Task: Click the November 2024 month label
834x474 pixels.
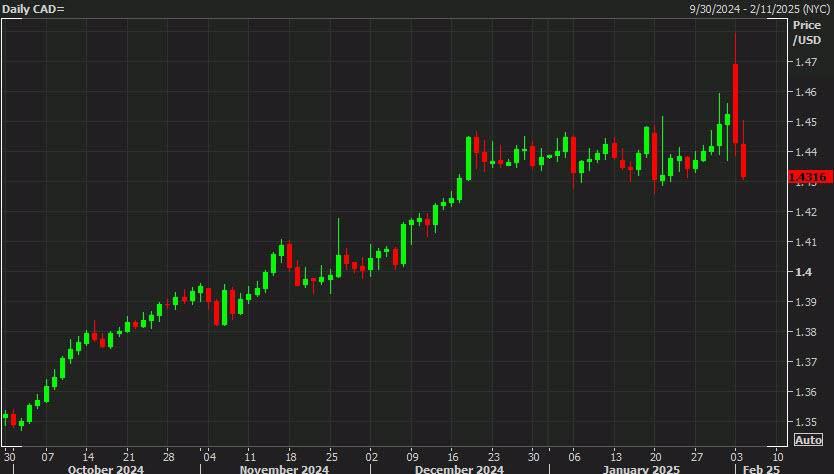Action: 284,469
